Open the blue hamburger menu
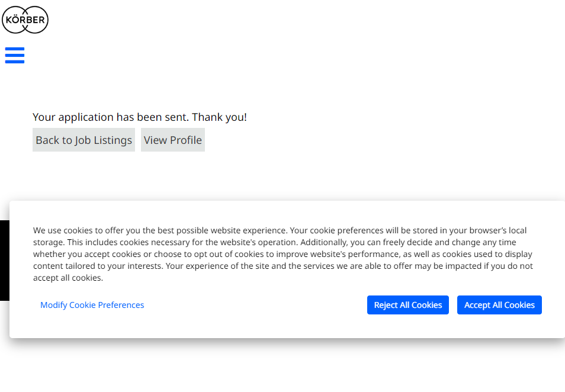Viewport: 565px width, 392px height. click(15, 55)
